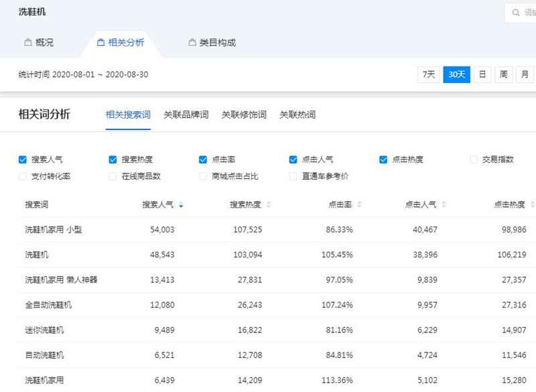Enable the 在线商品数 checkbox

pyautogui.click(x=112, y=176)
